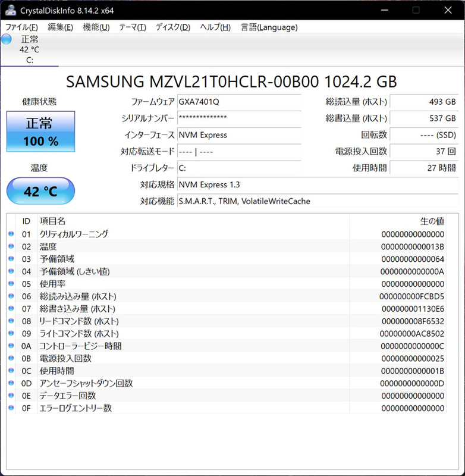Click the status dot for row 0F エラーログエントリー数
The height and width of the screenshot is (476, 465).
click(11, 408)
